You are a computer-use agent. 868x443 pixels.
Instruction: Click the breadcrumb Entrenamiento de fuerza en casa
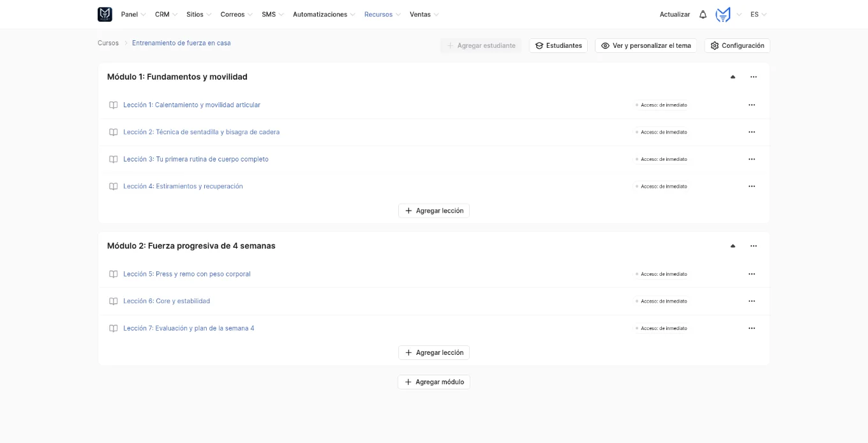pyautogui.click(x=181, y=43)
